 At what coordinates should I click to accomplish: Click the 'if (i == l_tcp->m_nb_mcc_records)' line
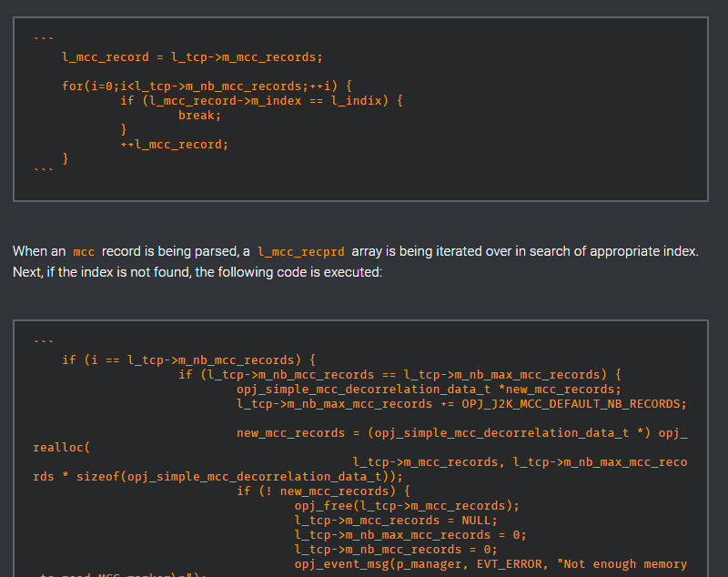click(x=188, y=359)
